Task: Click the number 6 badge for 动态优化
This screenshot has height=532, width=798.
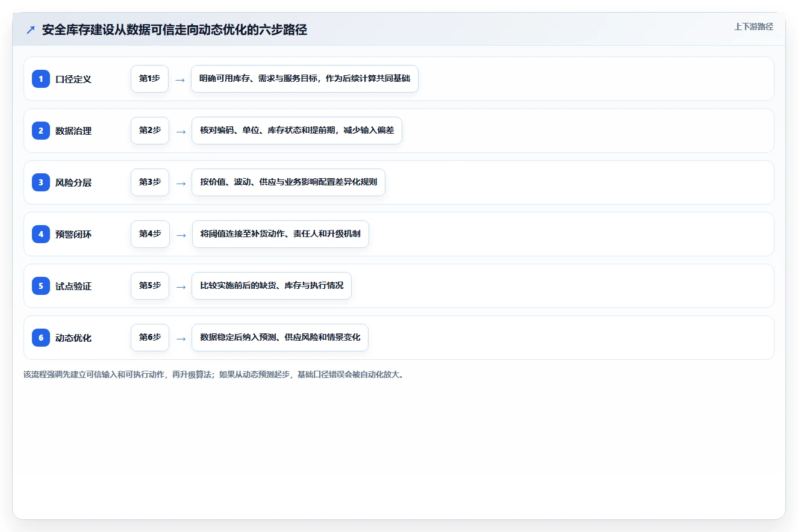Action: (41, 338)
